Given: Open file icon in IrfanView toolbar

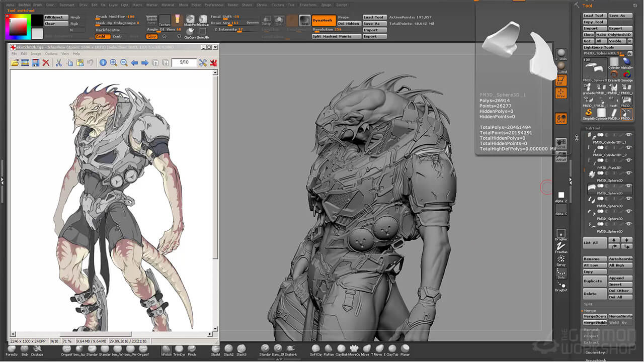Looking at the screenshot, I should 15,63.
